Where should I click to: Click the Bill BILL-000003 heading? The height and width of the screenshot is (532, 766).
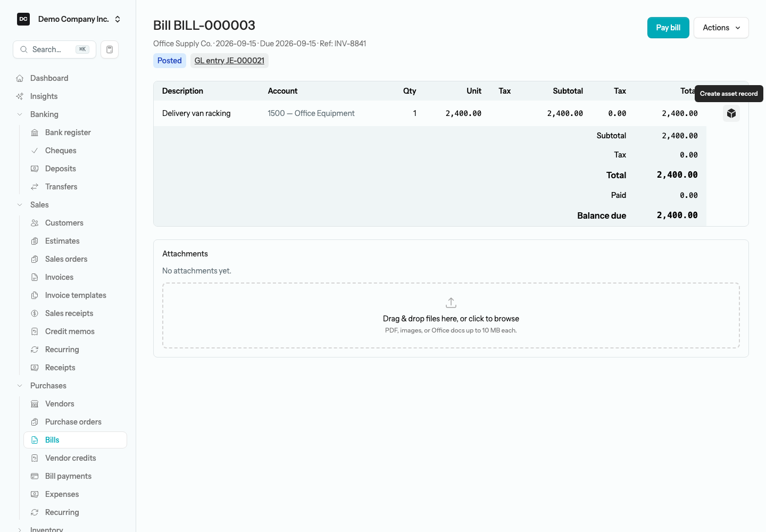[x=204, y=25]
